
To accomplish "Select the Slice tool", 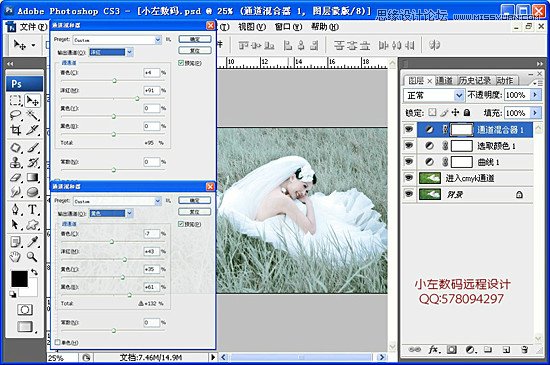I will point(32,130).
